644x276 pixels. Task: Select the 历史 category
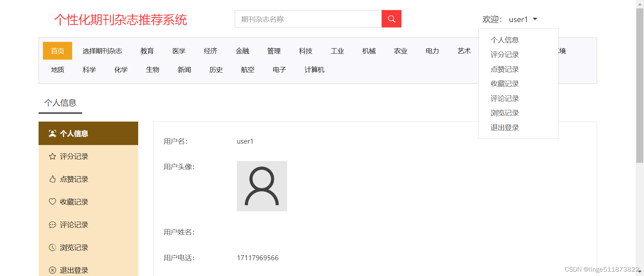[x=216, y=70]
